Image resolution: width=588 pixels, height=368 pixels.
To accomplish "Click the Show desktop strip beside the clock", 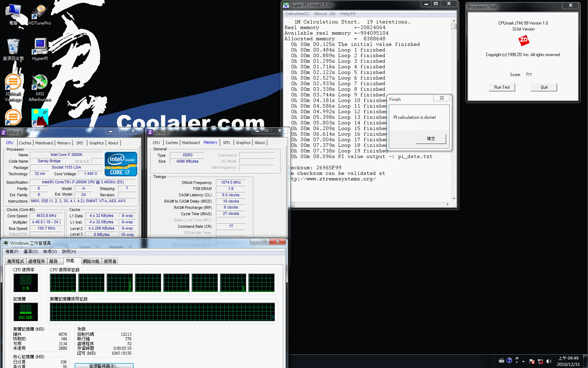I will click(x=586, y=361).
